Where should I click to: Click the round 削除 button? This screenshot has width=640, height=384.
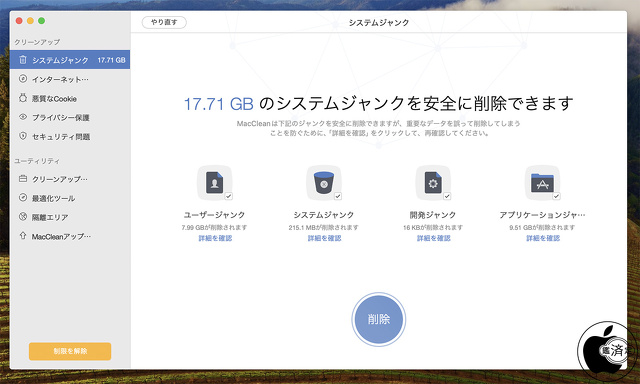coord(379,319)
